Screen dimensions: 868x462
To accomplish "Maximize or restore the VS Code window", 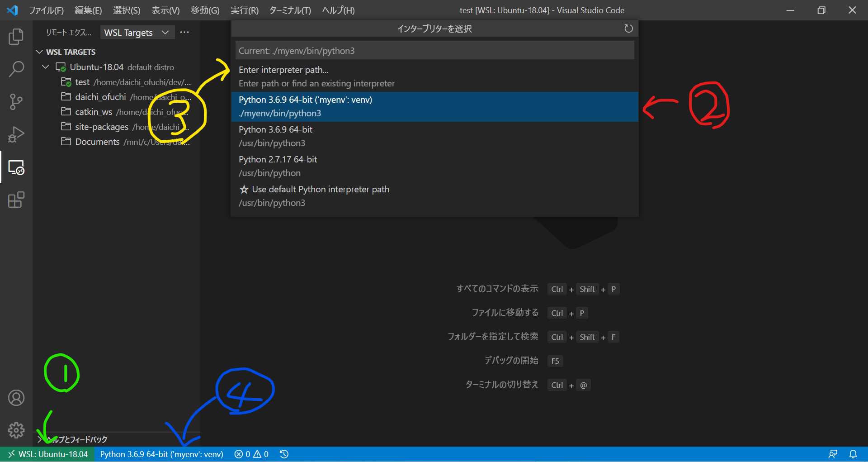I will (821, 10).
